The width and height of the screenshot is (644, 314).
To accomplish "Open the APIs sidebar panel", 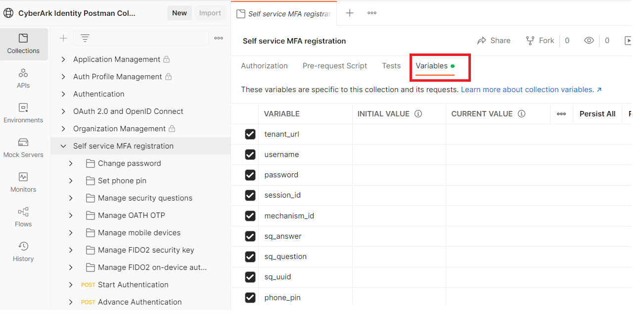I will (x=23, y=79).
